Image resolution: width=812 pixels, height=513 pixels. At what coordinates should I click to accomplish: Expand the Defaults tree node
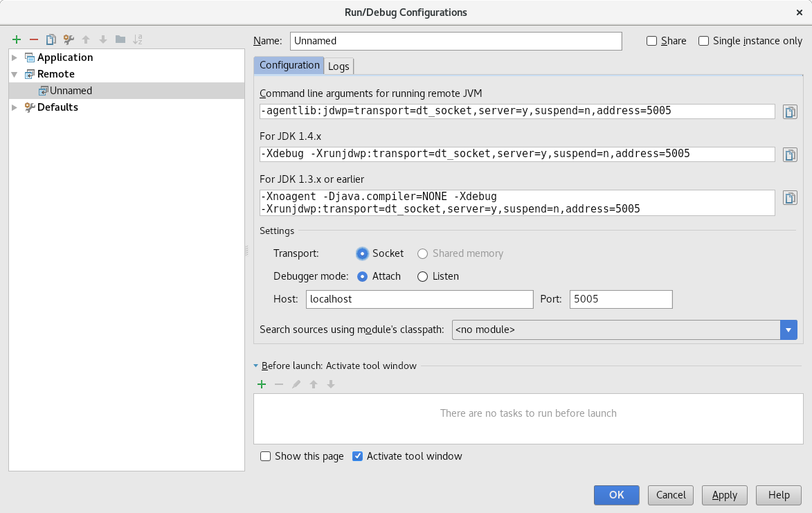pyautogui.click(x=15, y=107)
